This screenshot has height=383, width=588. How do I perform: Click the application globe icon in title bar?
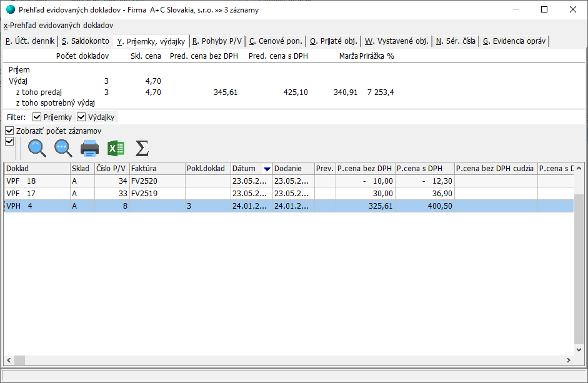[10, 9]
